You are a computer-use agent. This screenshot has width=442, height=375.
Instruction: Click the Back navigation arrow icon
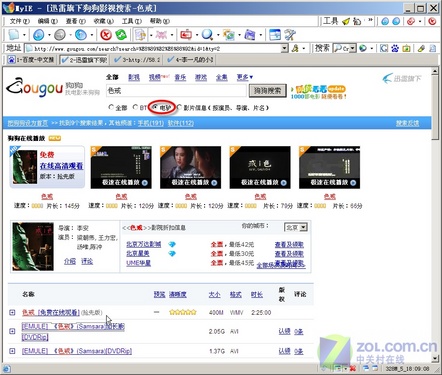(39, 34)
